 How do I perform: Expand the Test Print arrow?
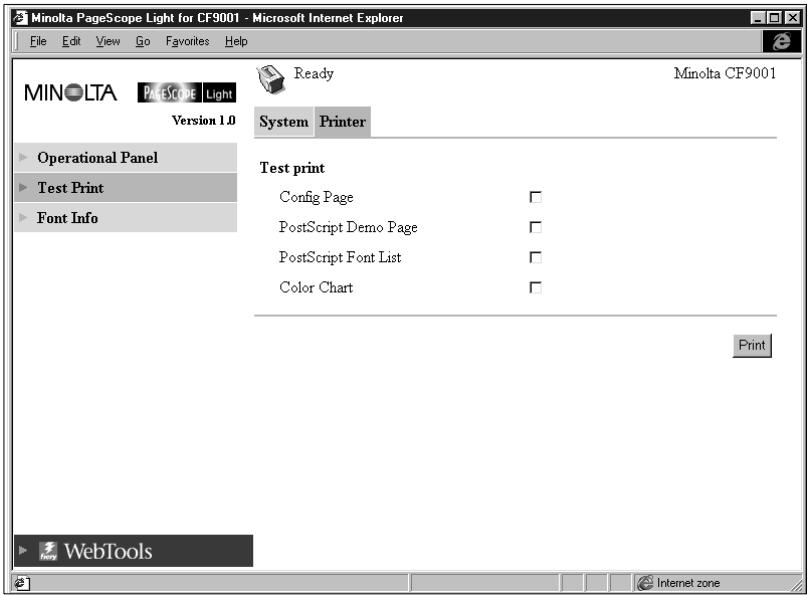[x=23, y=187]
